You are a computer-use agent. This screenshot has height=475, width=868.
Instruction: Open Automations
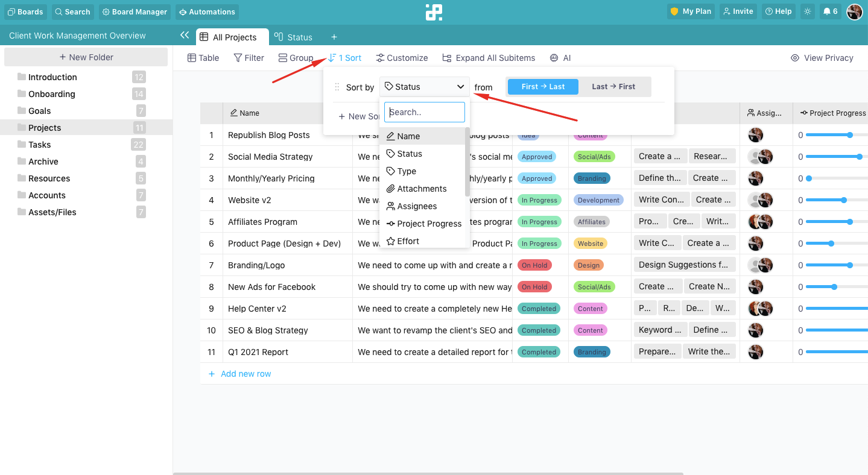pos(207,11)
